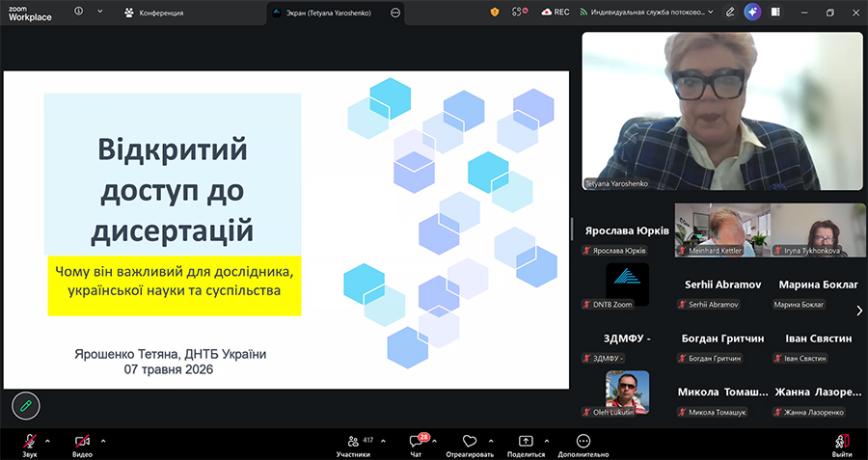The width and height of the screenshot is (868, 460).
Task: Open the More options ellipsis in the bottom toolbar
Action: 583,441
